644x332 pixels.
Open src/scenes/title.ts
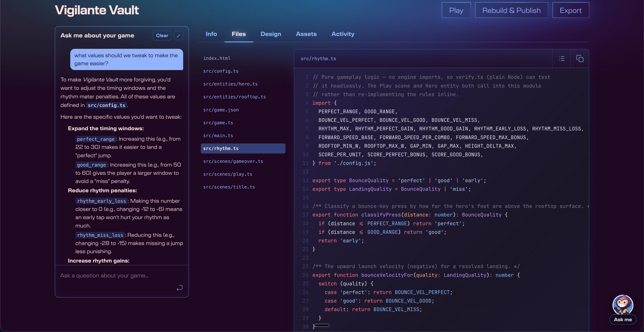(243, 187)
